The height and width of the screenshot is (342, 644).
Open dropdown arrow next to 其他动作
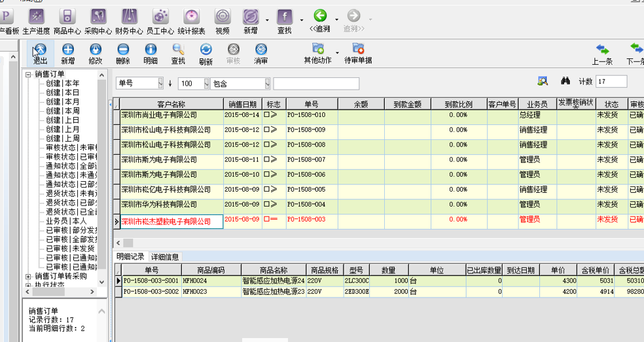(338, 52)
